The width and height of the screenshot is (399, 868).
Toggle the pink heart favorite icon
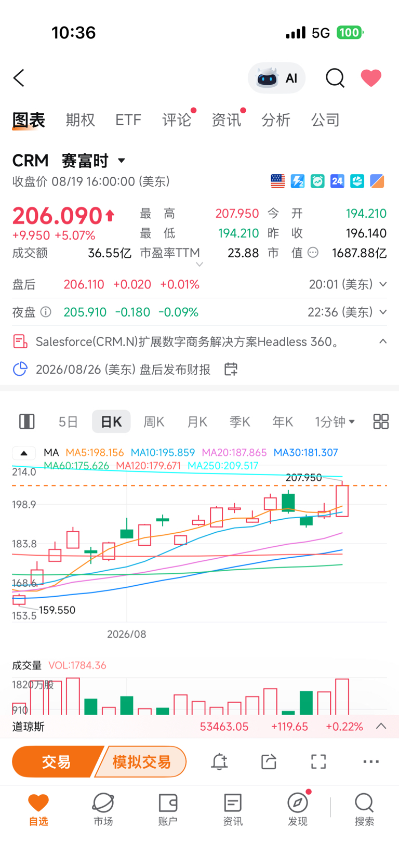371,78
